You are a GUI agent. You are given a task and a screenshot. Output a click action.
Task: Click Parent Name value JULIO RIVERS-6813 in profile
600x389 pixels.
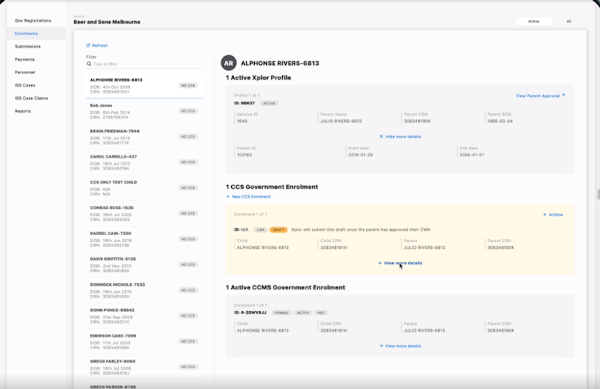[341, 121]
